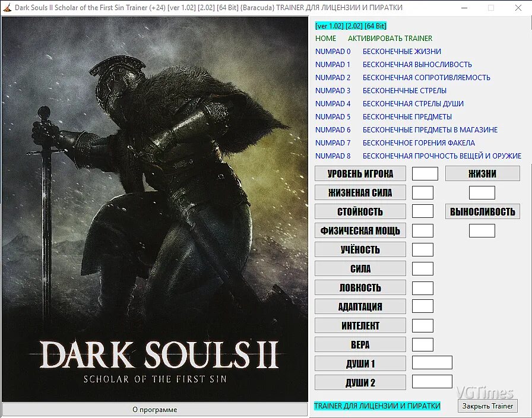Click the ВЫНОСЛИВОСТЬ button

point(482,211)
